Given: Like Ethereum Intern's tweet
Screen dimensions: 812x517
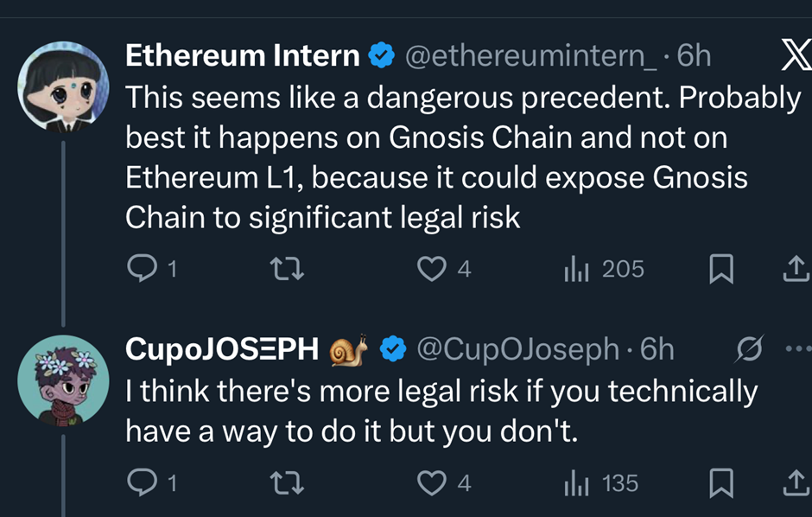Looking at the screenshot, I should point(431,270).
